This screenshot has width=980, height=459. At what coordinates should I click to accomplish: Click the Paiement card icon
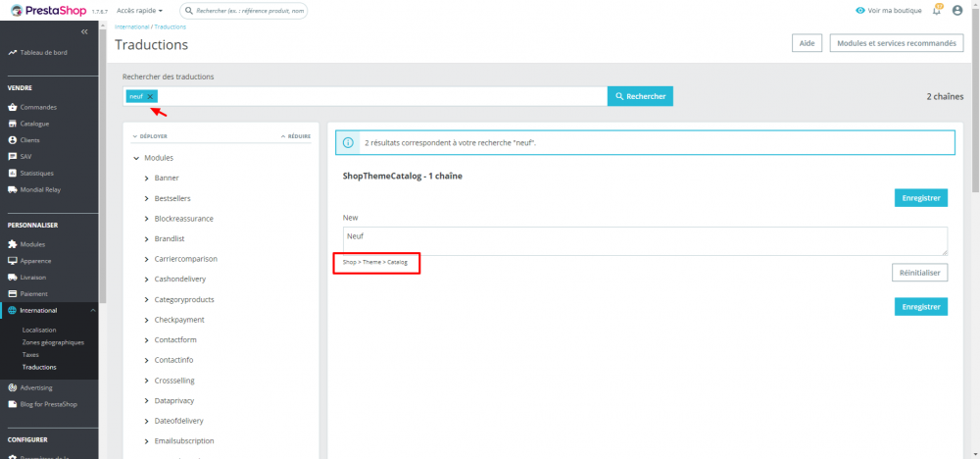point(13,294)
